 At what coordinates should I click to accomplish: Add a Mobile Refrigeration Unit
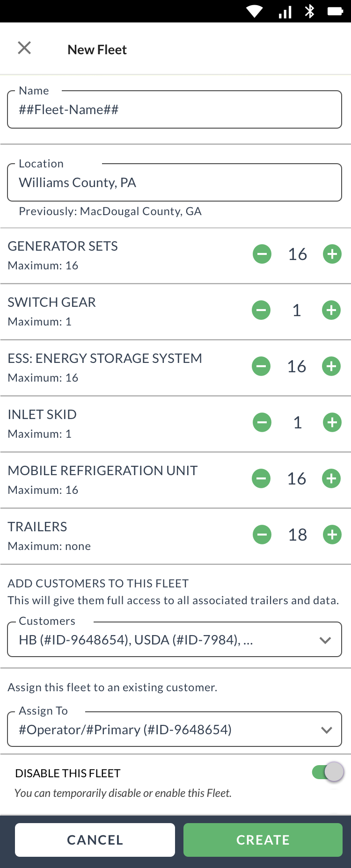(331, 478)
